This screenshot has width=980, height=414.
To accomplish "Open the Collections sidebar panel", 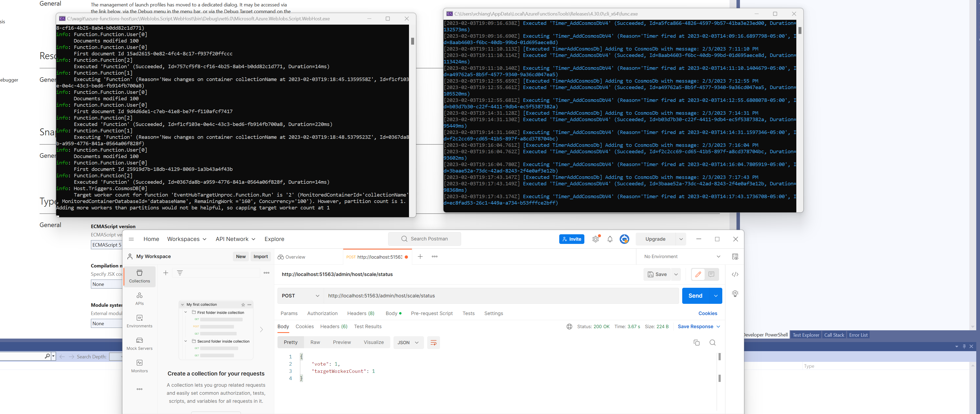I will (139, 276).
